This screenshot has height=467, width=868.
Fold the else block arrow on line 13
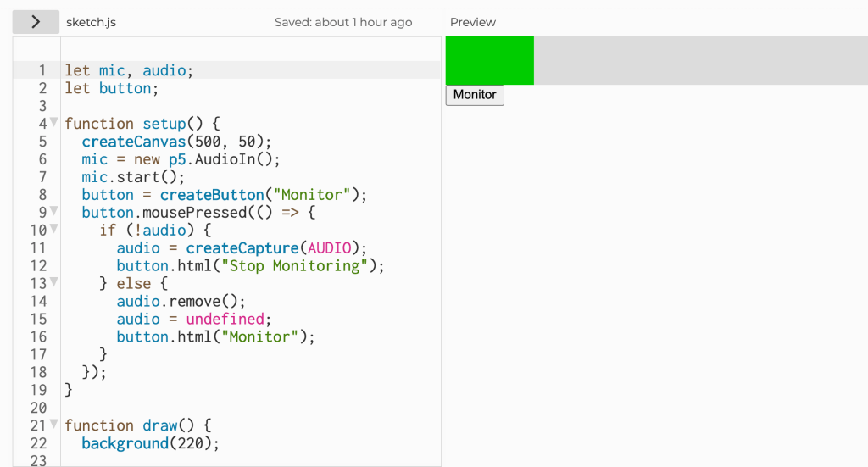[x=54, y=283]
